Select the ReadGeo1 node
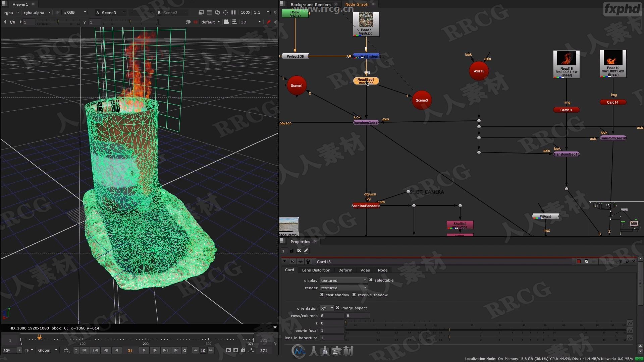The image size is (644, 362). tap(365, 81)
